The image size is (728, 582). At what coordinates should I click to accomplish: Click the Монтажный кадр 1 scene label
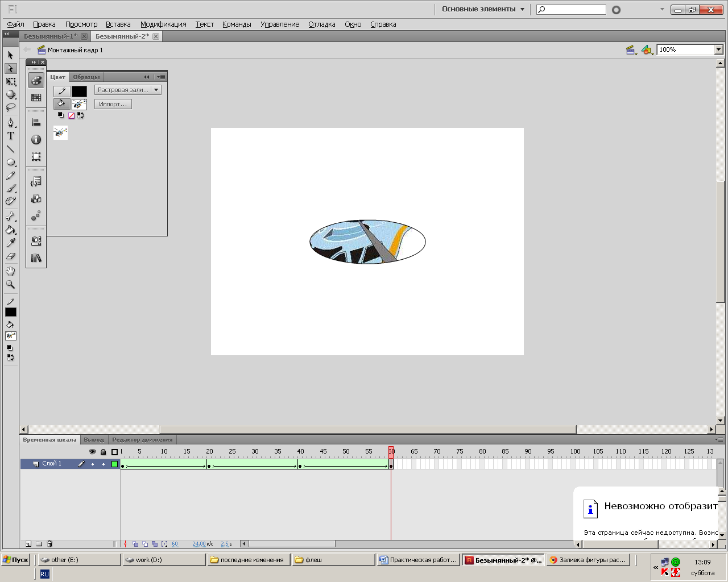(75, 50)
